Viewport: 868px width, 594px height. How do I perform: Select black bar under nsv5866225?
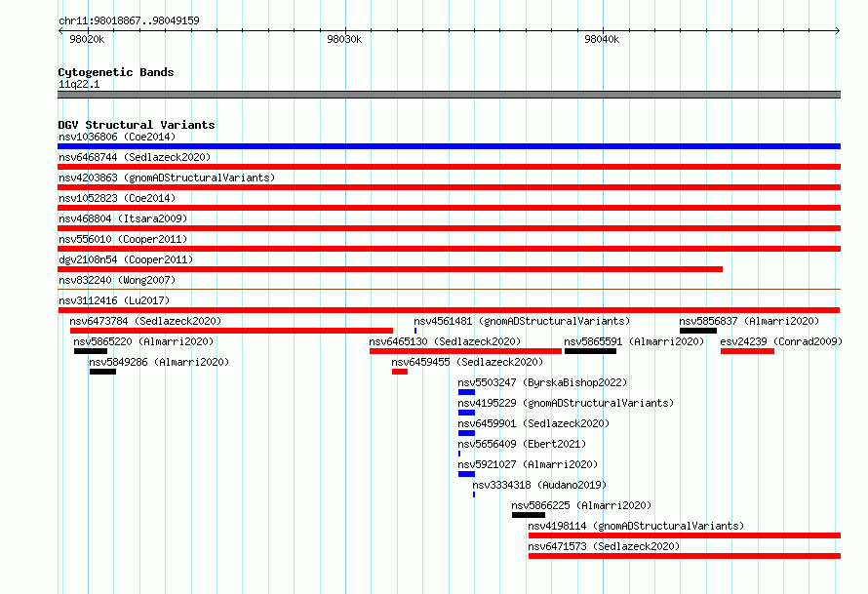coord(529,515)
